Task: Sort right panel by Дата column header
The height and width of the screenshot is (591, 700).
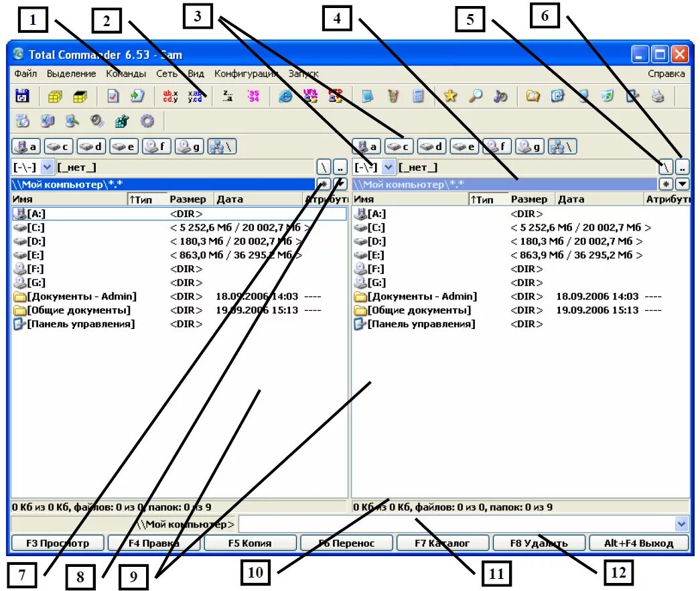Action: [599, 199]
